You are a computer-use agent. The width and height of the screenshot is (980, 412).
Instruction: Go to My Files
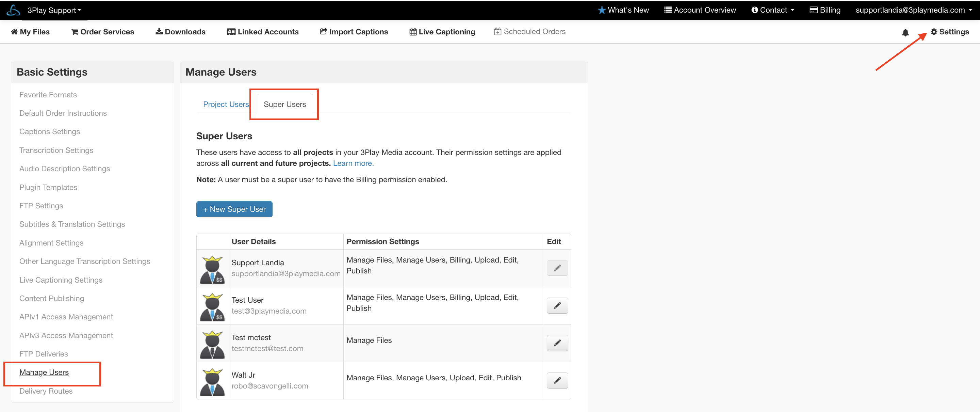[x=30, y=32]
